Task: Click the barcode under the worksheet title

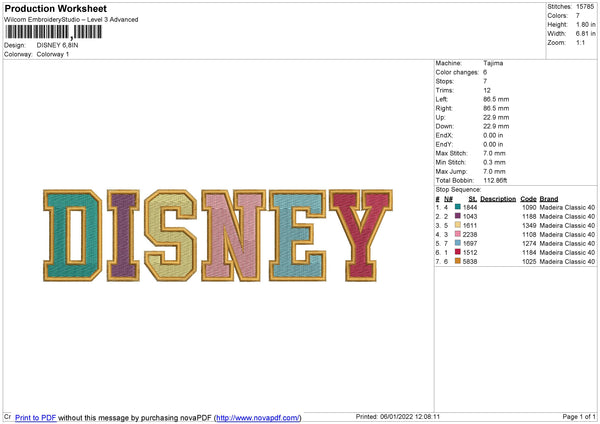Action: pos(54,32)
